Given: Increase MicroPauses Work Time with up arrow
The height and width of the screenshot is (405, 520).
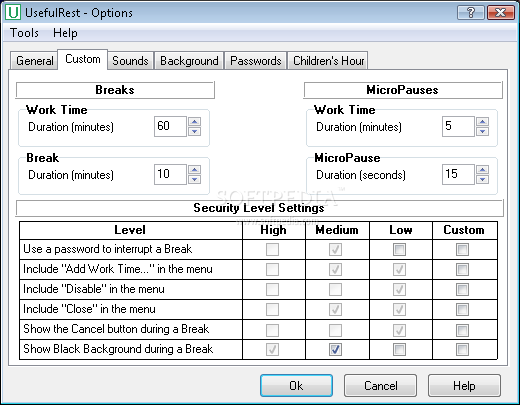Looking at the screenshot, I should [483, 121].
